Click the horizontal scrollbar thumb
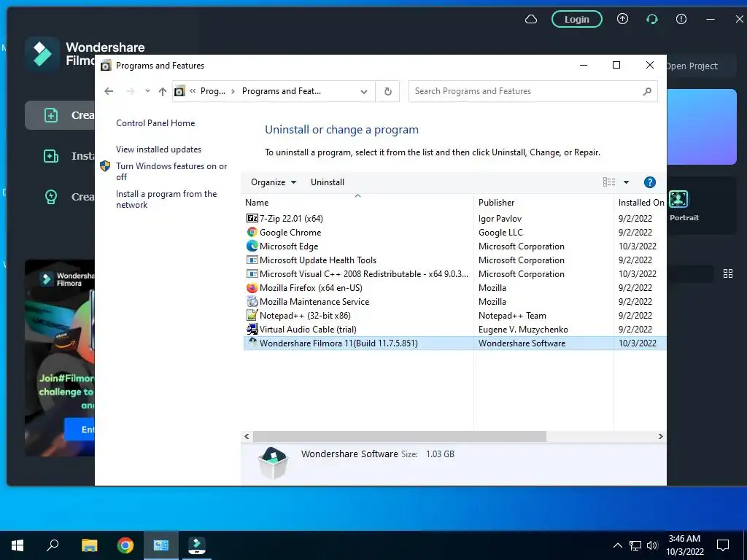Screen dimensions: 747x560 point(400,436)
